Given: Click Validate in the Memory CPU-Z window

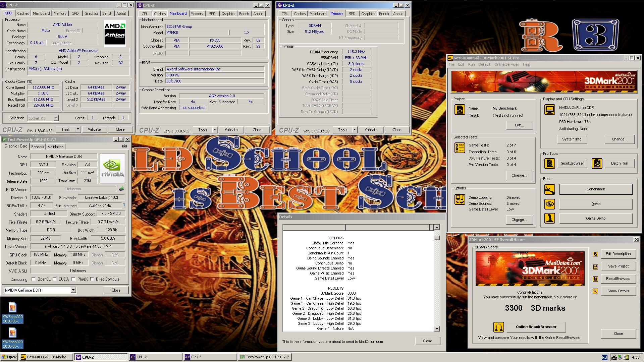Looking at the screenshot, I should click(x=371, y=130).
